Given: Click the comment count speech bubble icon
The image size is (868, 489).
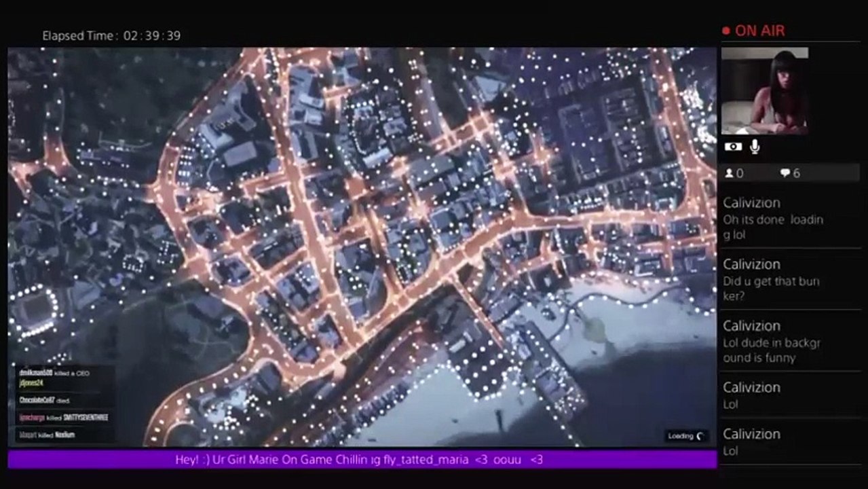Looking at the screenshot, I should point(785,173).
